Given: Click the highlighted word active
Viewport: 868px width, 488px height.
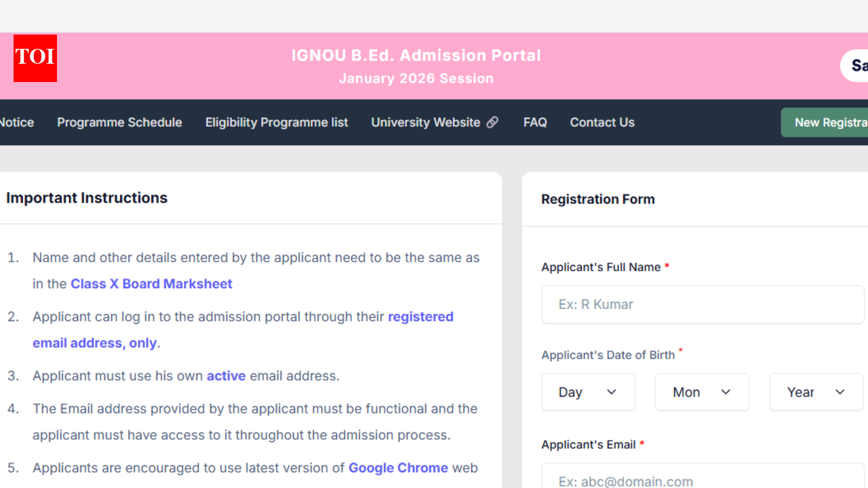Looking at the screenshot, I should [226, 375].
